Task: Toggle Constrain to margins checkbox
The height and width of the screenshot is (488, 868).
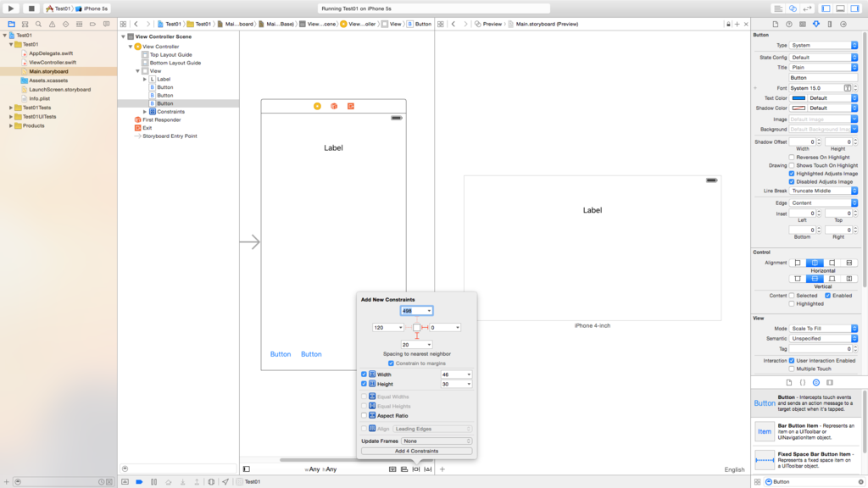Action: (391, 363)
